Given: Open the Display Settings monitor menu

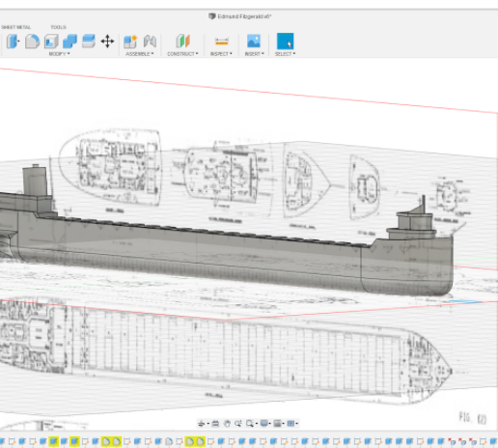Looking at the screenshot, I should click(x=264, y=424).
